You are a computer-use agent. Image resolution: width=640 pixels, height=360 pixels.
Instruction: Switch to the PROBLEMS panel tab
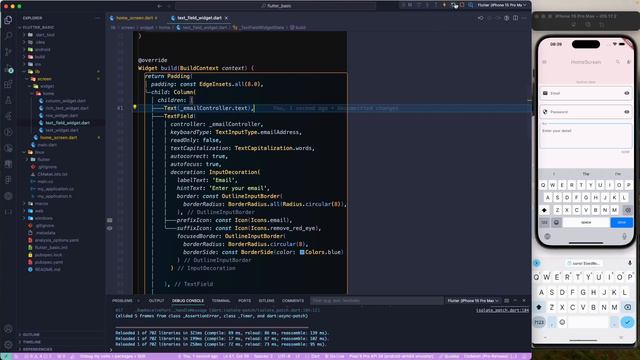coord(122,301)
